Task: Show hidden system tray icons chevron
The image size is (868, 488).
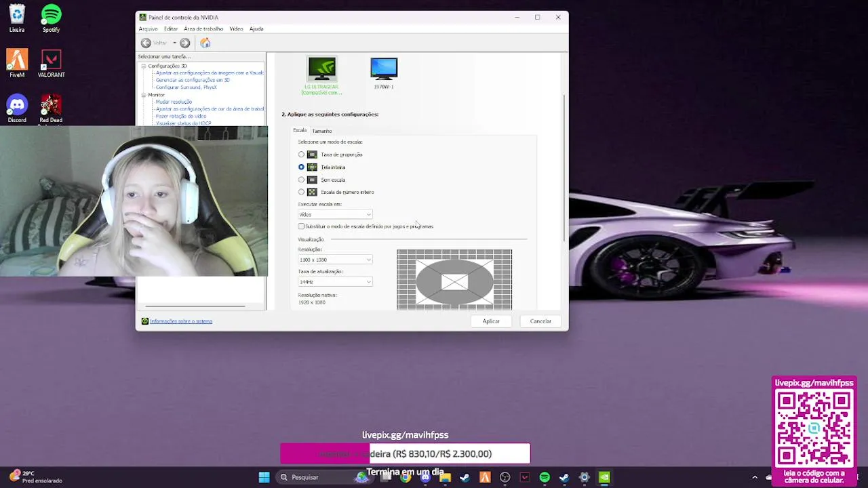Action: [755, 477]
